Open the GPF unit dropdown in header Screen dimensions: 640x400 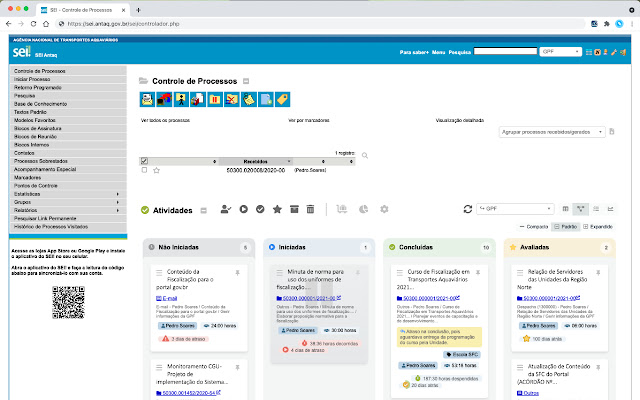click(x=560, y=51)
